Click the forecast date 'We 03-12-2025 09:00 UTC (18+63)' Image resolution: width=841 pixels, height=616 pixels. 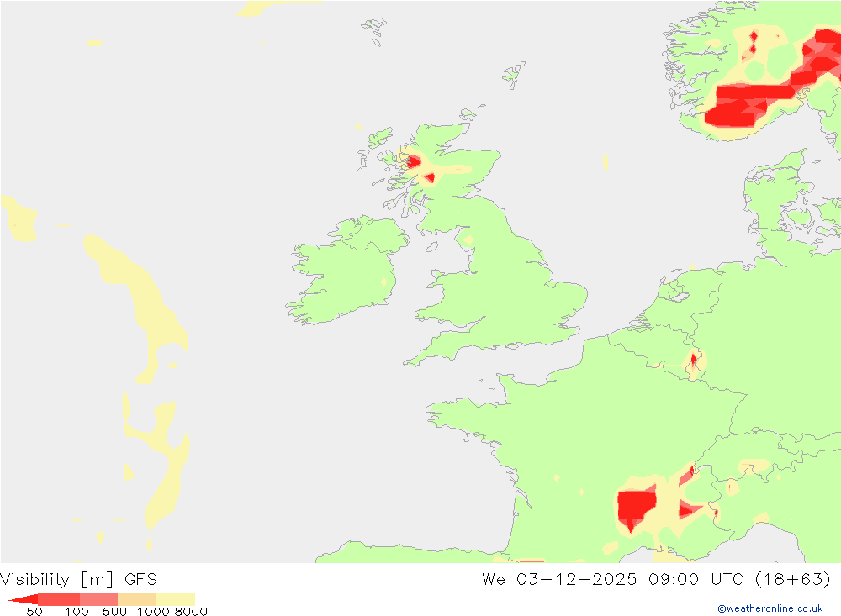point(656,580)
